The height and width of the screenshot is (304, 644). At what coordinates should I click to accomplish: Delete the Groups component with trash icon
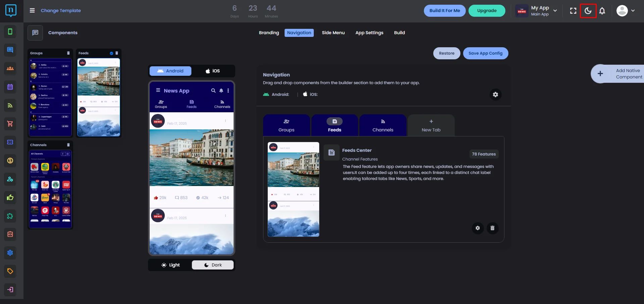68,53
